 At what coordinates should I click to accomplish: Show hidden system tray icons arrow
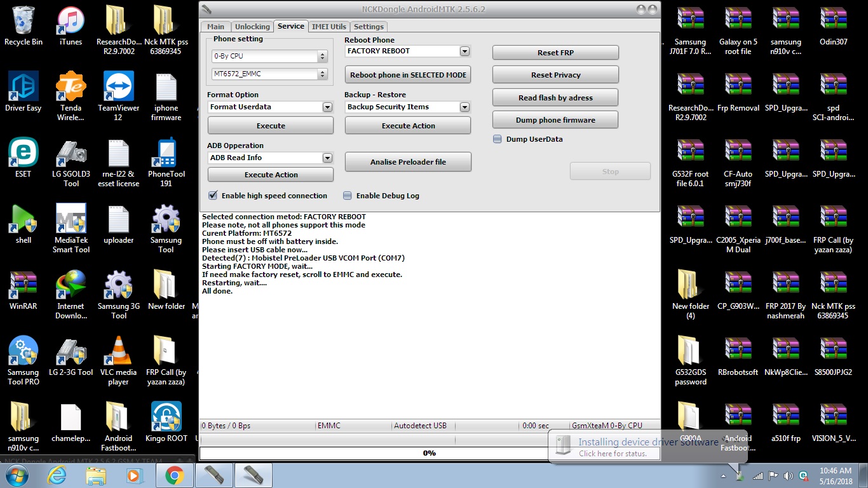(724, 476)
